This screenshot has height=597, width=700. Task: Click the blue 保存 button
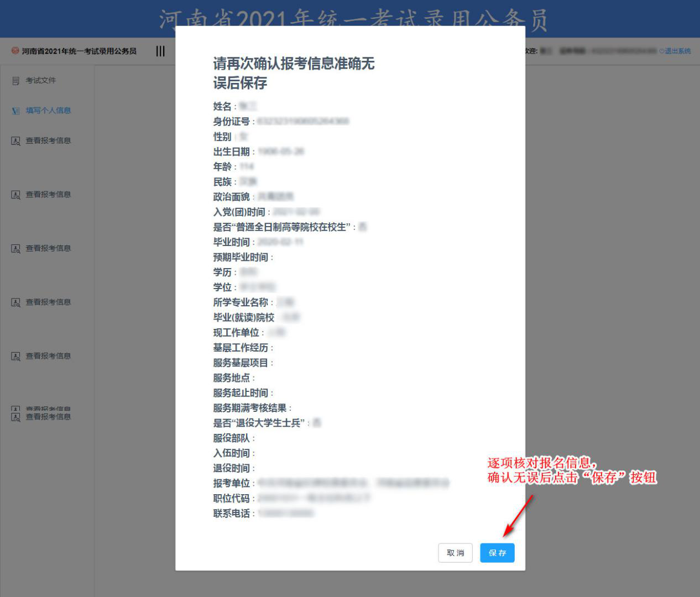[497, 553]
